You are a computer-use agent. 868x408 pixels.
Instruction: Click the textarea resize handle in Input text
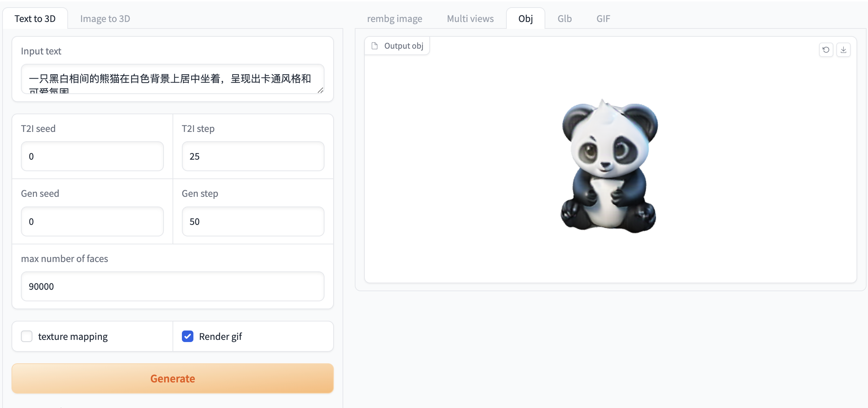320,90
